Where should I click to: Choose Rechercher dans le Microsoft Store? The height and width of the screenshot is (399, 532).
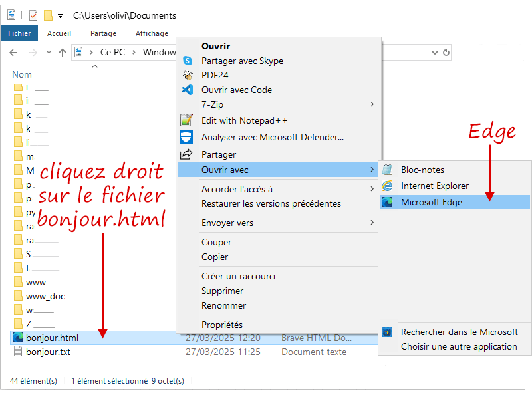pyautogui.click(x=459, y=332)
